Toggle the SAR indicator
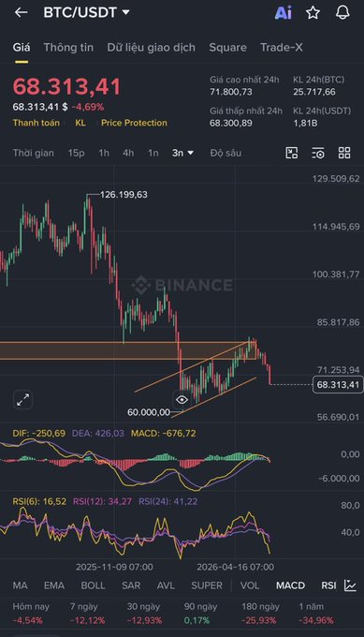Viewport: 364px width, 637px height. pyautogui.click(x=131, y=585)
